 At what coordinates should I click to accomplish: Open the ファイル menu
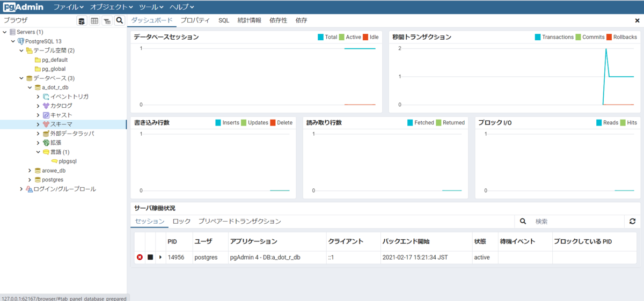(x=69, y=7)
